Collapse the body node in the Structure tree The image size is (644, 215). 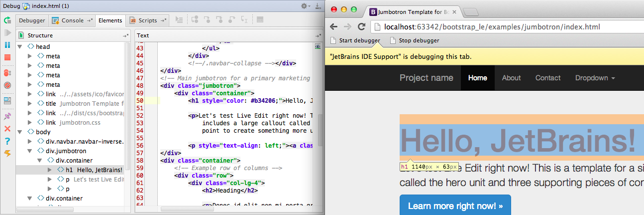coord(20,132)
